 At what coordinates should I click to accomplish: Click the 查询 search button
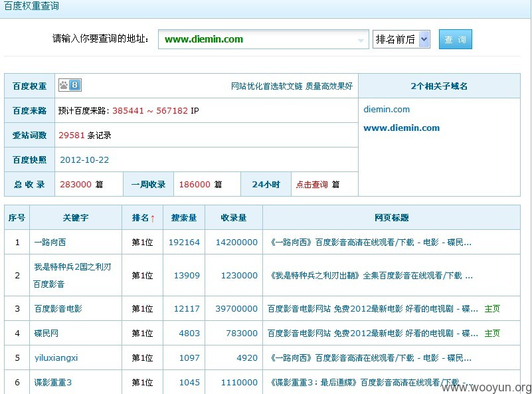click(x=456, y=39)
